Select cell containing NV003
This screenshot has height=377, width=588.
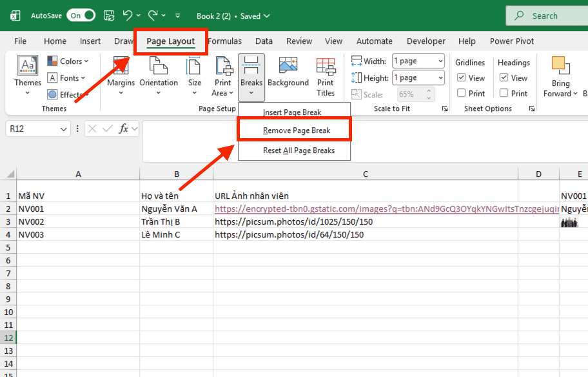(78, 235)
